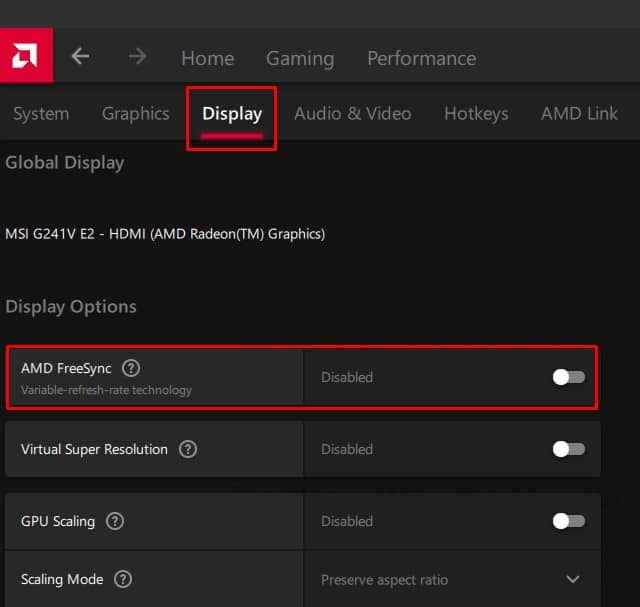Click the Variable-refresh-rate technology description
Image resolution: width=640 pixels, height=607 pixels.
106,390
